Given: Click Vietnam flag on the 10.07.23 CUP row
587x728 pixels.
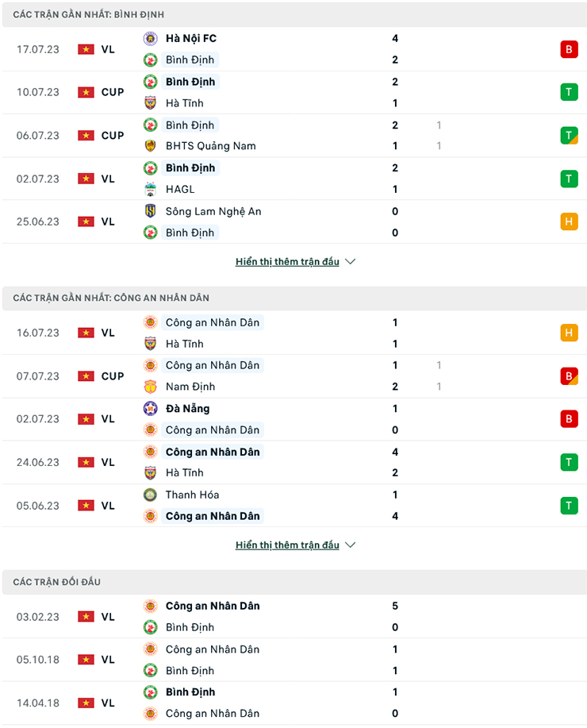Looking at the screenshot, I should tap(86, 92).
